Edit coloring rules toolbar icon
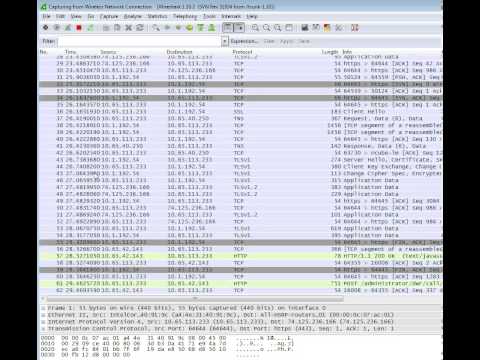480x360 pixels. pyautogui.click(x=327, y=28)
